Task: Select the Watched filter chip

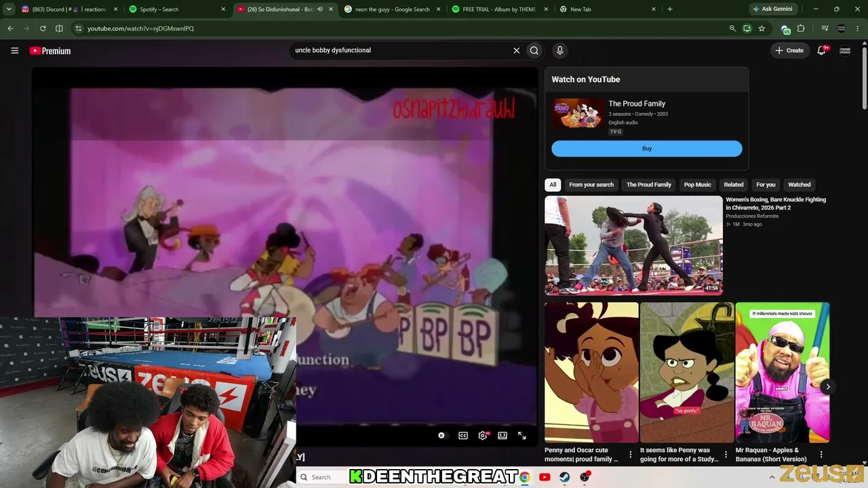Action: pos(800,184)
